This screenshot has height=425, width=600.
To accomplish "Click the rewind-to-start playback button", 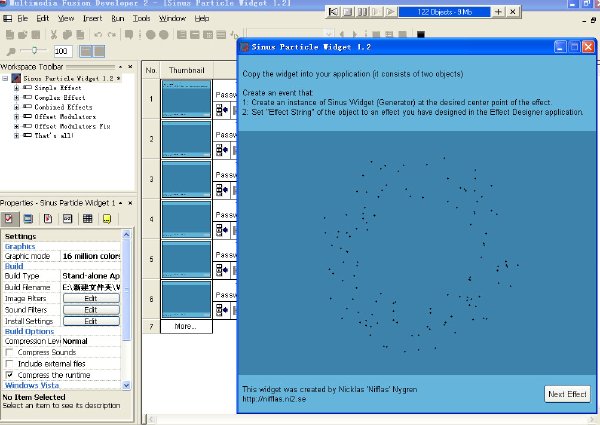I will pos(333,12).
